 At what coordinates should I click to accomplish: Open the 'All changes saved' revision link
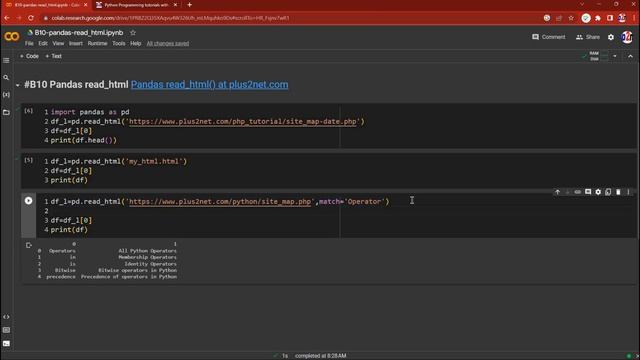tap(168, 43)
